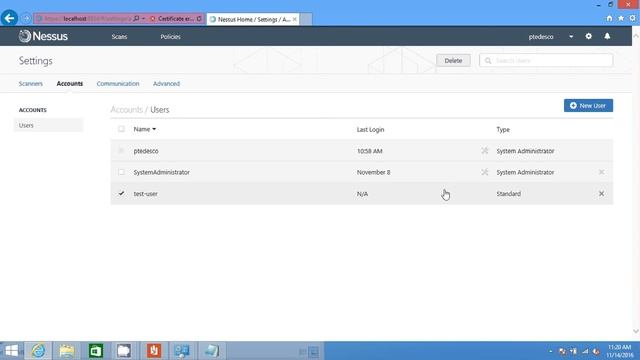Click the page scrollbar down arrow
The image size is (640, 360).
coord(636,331)
